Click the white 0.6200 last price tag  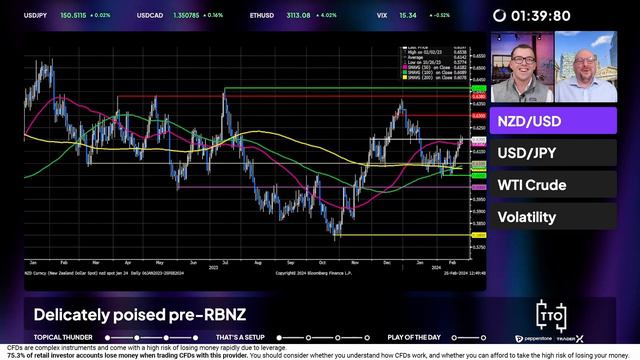click(x=479, y=140)
